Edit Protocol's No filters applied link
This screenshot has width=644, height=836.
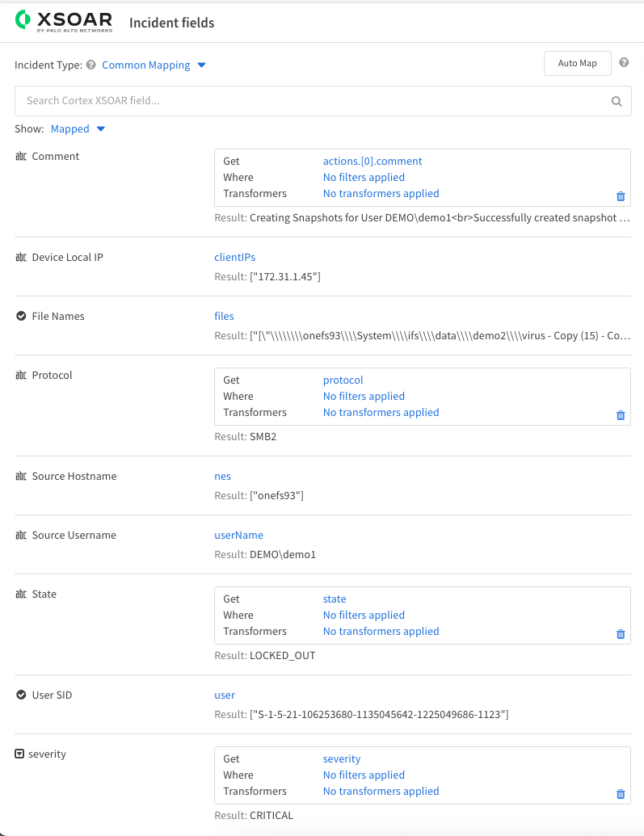click(x=364, y=397)
